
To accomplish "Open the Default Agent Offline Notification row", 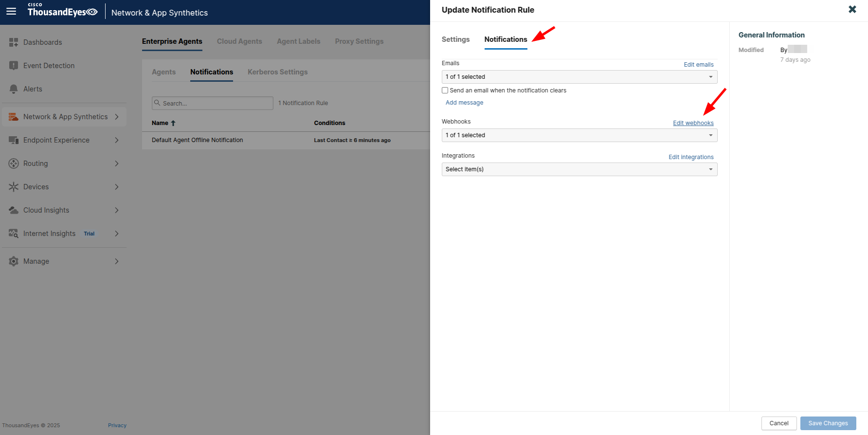I will pyautogui.click(x=286, y=140).
